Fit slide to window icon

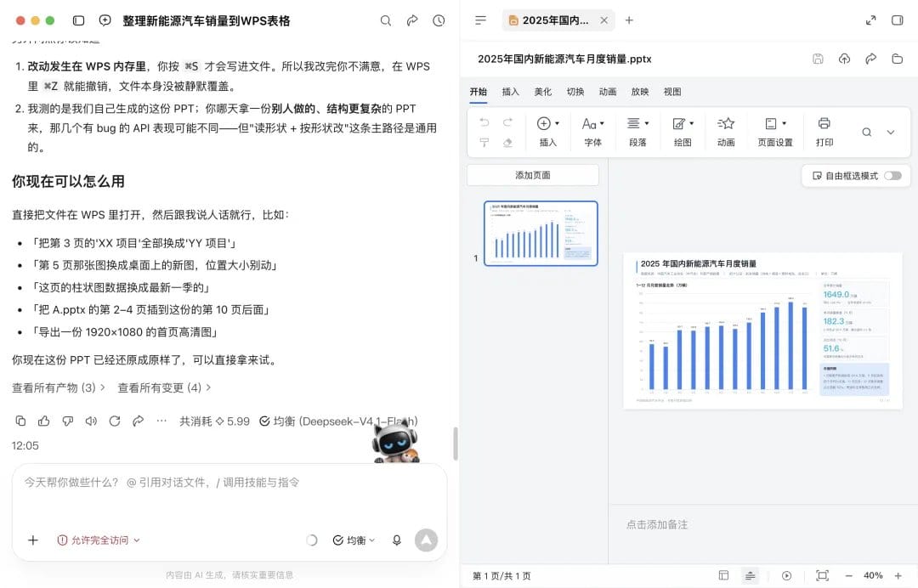coord(822,576)
